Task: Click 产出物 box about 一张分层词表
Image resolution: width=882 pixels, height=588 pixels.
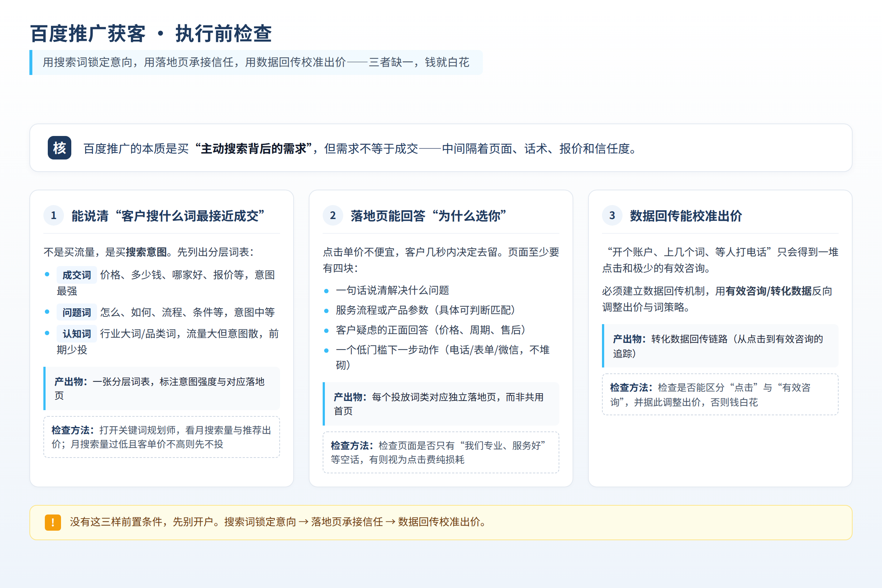Action: (x=162, y=388)
